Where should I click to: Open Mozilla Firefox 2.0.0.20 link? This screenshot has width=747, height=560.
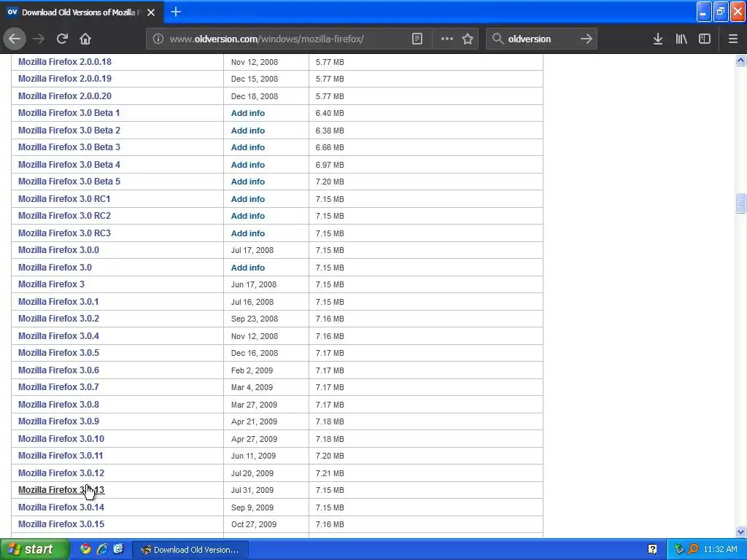[65, 96]
